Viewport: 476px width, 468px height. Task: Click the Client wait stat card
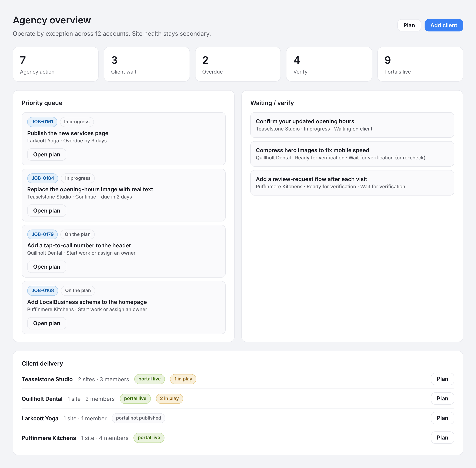tap(147, 64)
